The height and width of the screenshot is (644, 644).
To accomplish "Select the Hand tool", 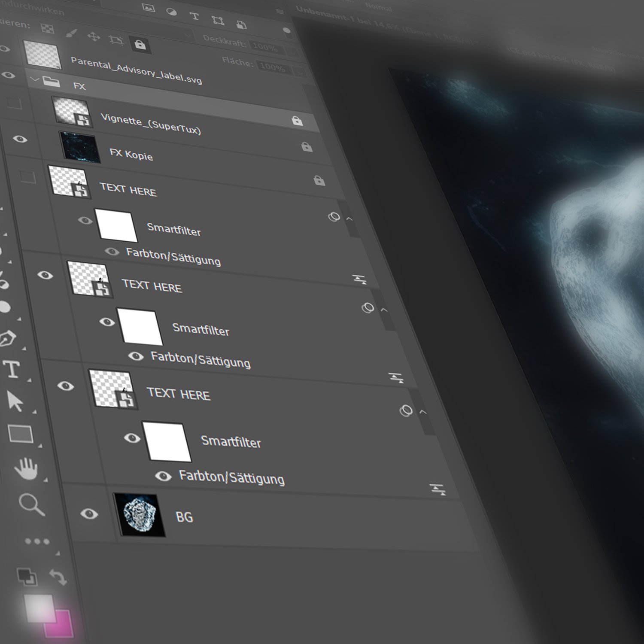I will click(x=26, y=468).
